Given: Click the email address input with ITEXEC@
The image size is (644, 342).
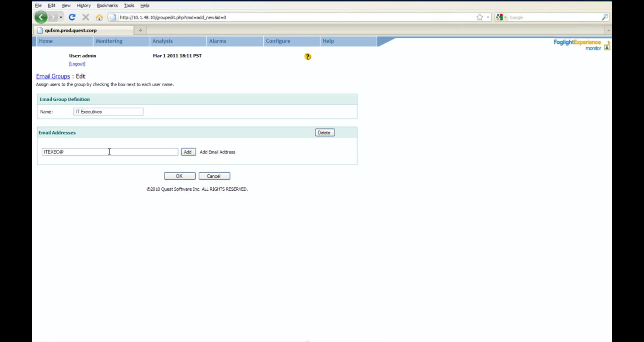Looking at the screenshot, I should click(x=110, y=152).
